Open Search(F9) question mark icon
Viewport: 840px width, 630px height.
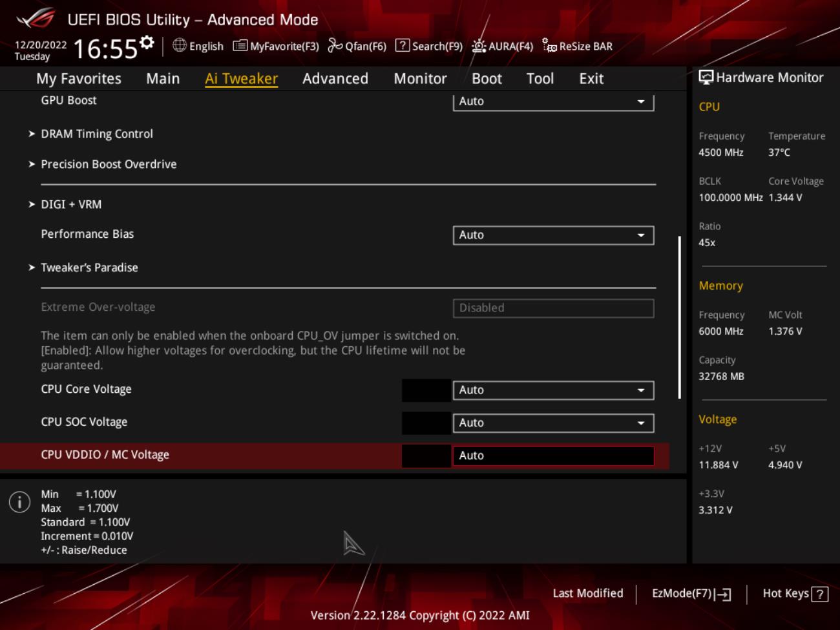pyautogui.click(x=403, y=45)
